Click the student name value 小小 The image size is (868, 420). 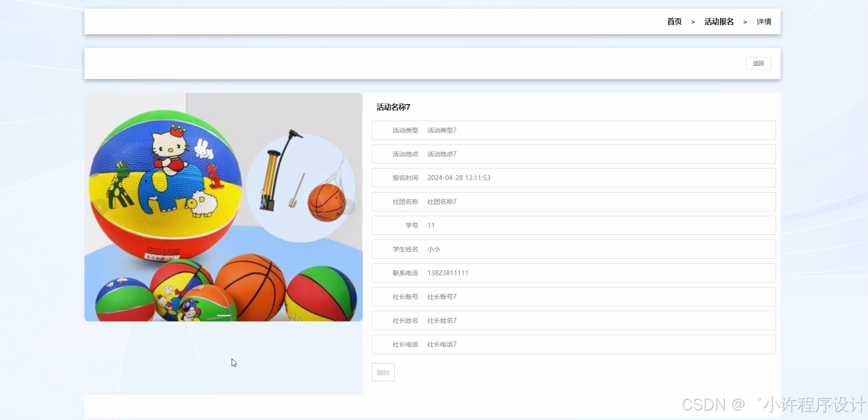click(434, 249)
